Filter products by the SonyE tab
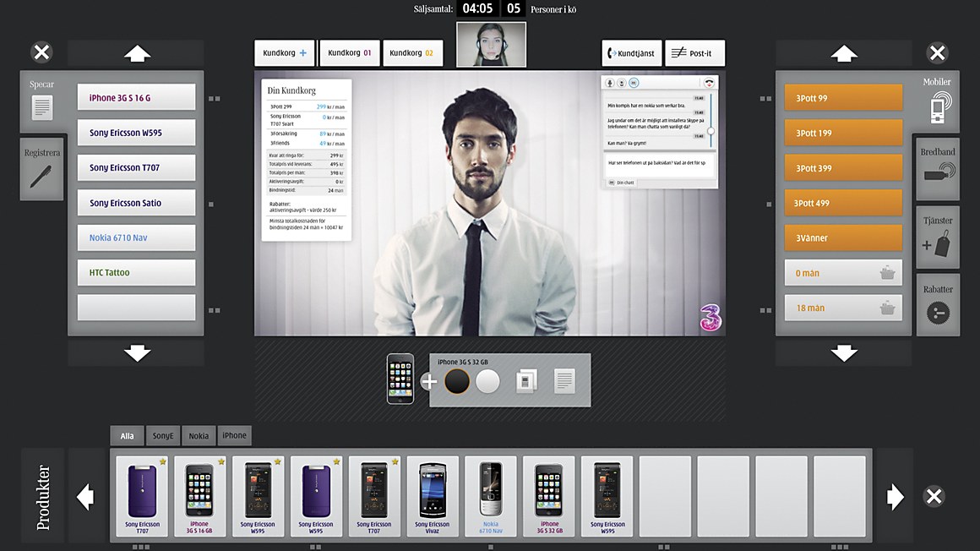This screenshot has height=551, width=980. point(163,436)
